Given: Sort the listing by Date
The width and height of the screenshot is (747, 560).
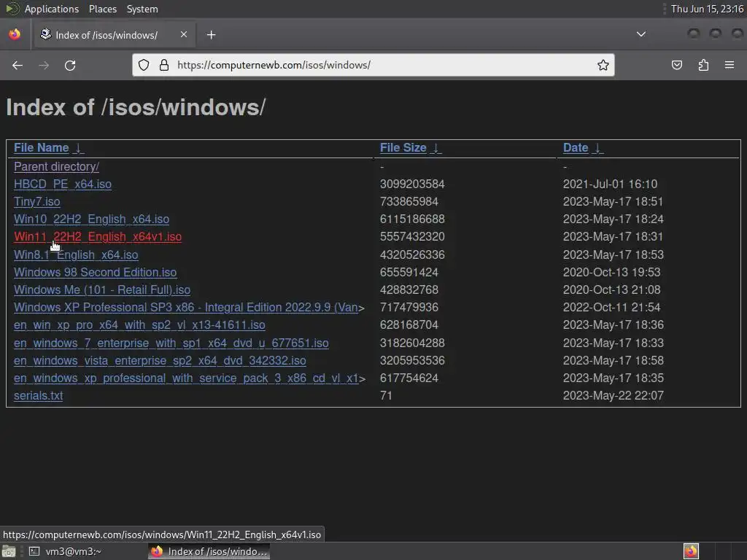Looking at the screenshot, I should pos(576,147).
